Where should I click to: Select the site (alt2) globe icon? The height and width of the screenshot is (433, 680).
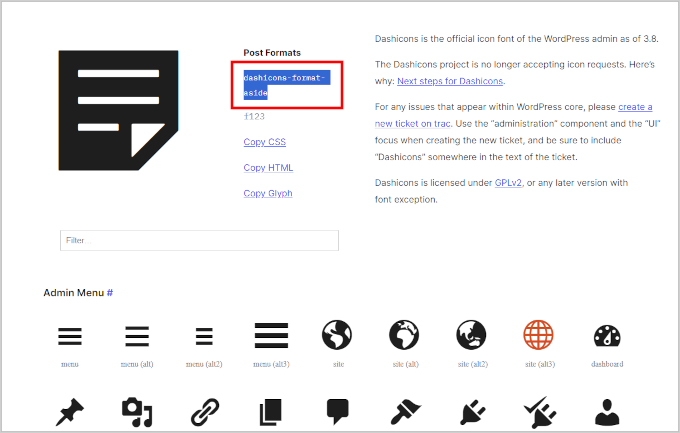(x=471, y=335)
